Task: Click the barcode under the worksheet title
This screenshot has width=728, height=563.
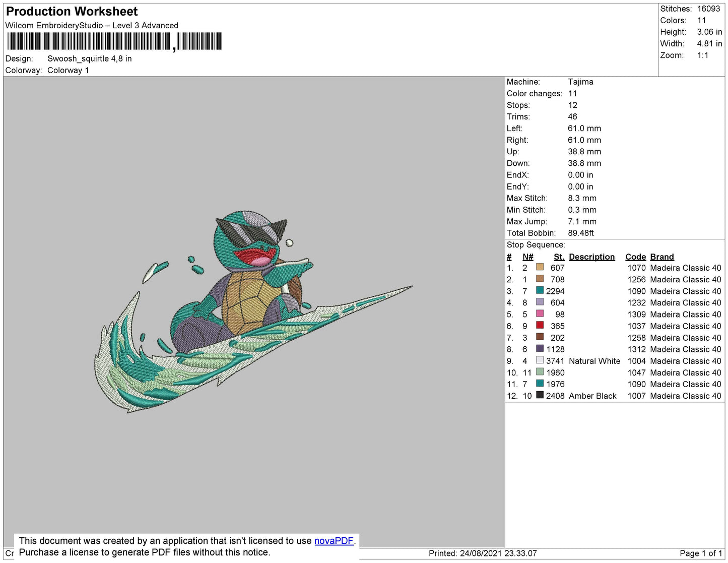Action: (114, 41)
